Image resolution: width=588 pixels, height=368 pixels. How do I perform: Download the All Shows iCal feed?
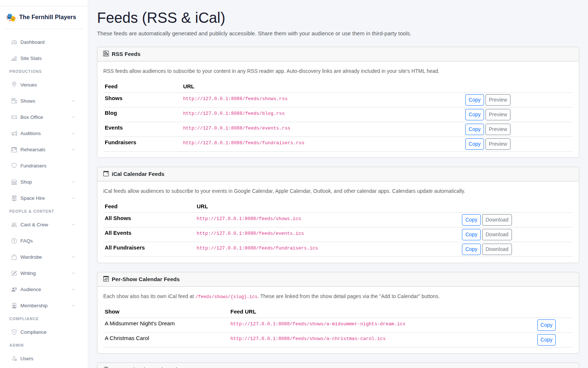click(497, 220)
